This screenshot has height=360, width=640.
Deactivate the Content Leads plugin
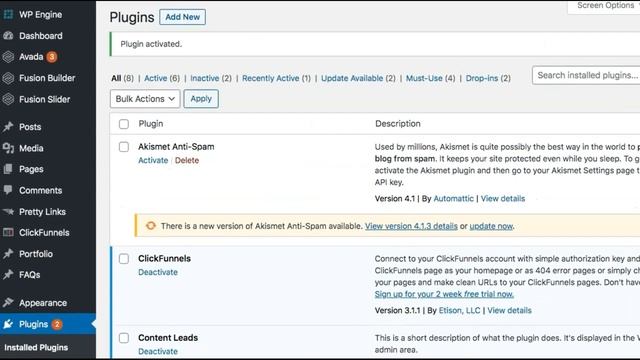[158, 351]
